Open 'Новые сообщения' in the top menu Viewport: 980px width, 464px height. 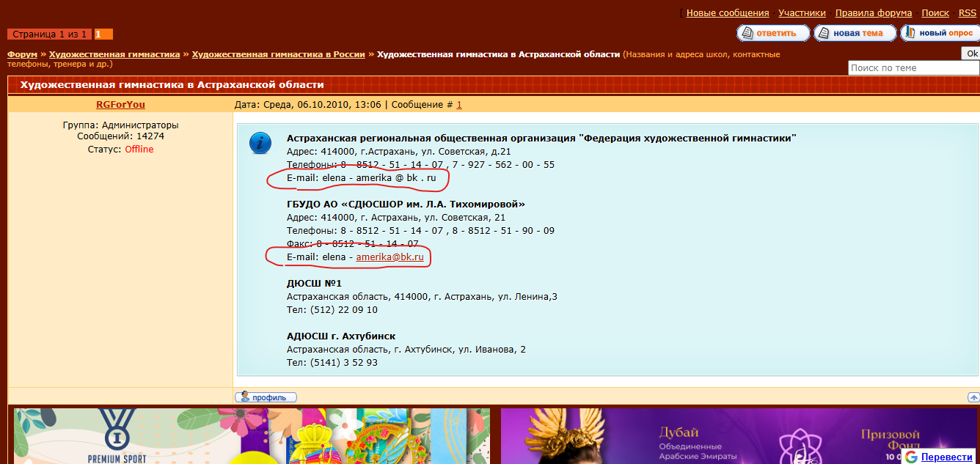point(727,13)
